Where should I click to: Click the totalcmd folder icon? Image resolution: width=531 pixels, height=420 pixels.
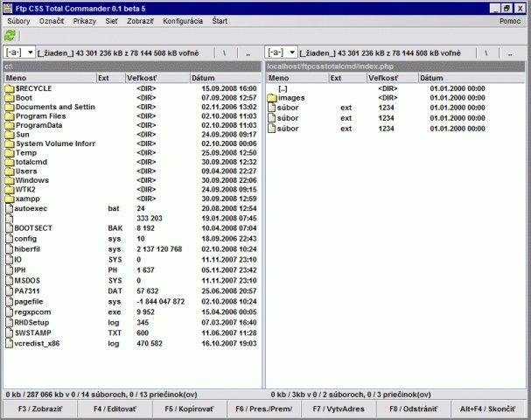click(10, 162)
